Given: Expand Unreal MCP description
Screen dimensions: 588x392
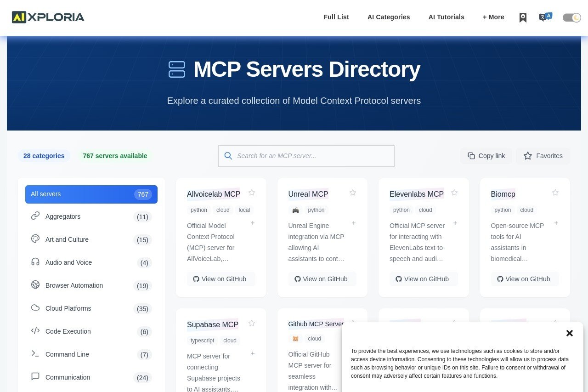Looking at the screenshot, I should 354,223.
